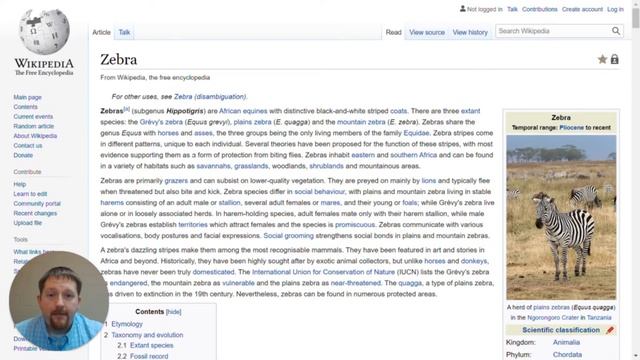Viewport: 640px width, 360px height.
Task: Jump to Extant species subsection
Action: (x=151, y=345)
